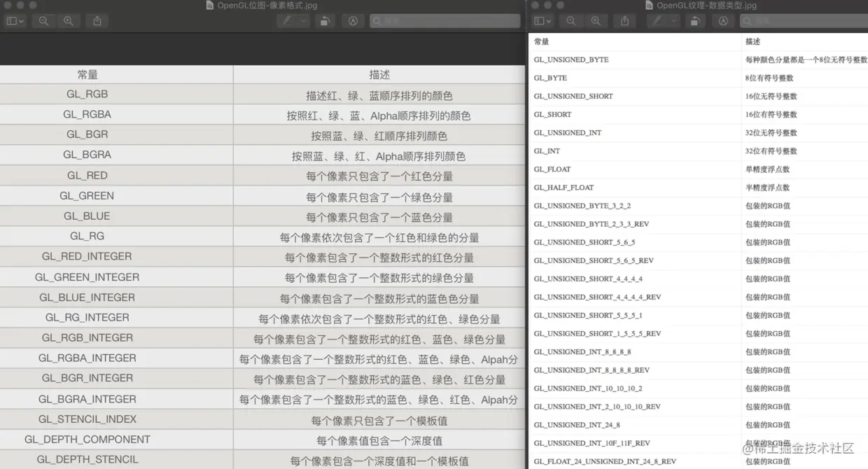This screenshot has width=868, height=469.
Task: Zoom in on the 像素格式.jpg window
Action: [68, 21]
